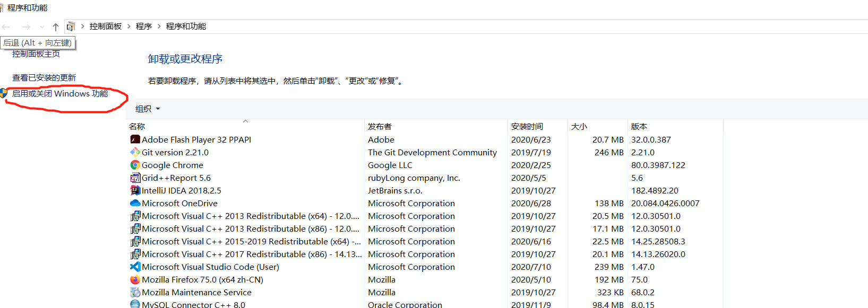Click version 182.4892.20 cell
Image resolution: width=868 pixels, height=308 pixels.
coord(655,190)
